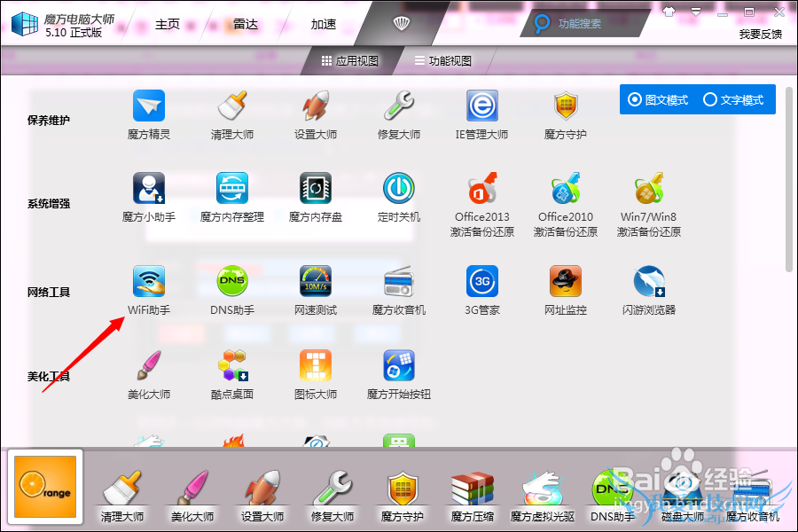This screenshot has height=532, width=798.
Task: Launch WiFi助手
Action: [x=149, y=281]
